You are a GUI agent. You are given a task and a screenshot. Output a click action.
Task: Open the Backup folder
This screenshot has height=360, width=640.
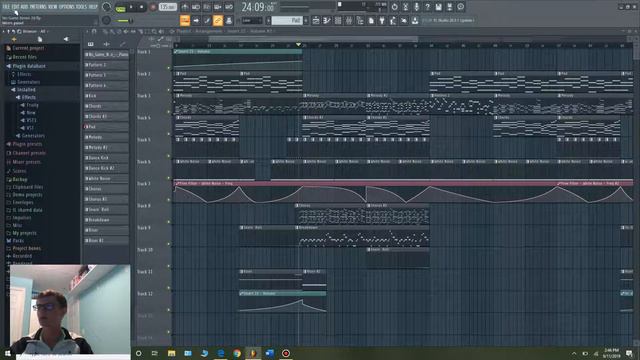coord(20,180)
